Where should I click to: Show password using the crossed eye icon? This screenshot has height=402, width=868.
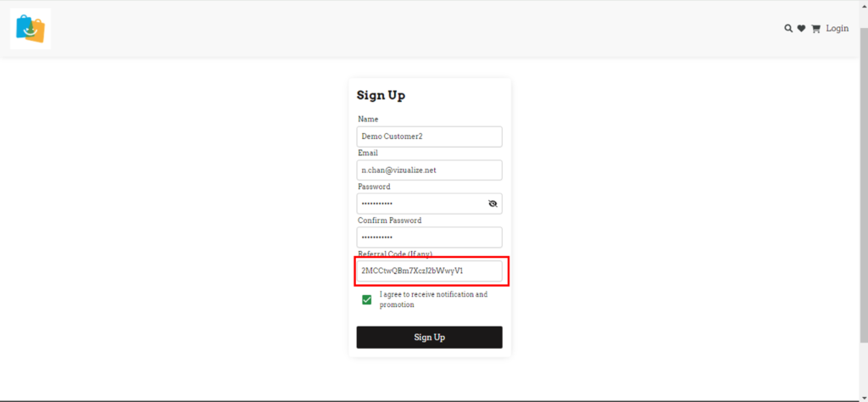[492, 204]
